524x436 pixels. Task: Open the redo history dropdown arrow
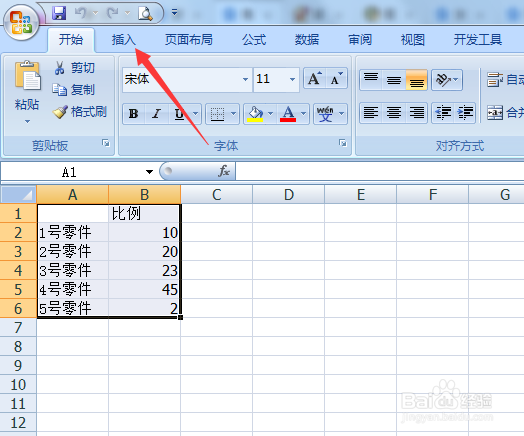(x=127, y=13)
